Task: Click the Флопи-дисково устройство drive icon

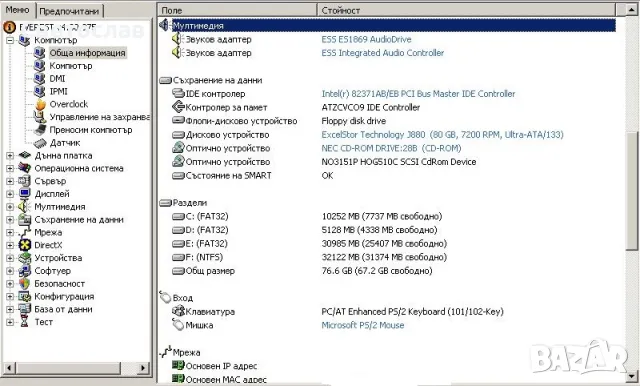Action: [178, 121]
